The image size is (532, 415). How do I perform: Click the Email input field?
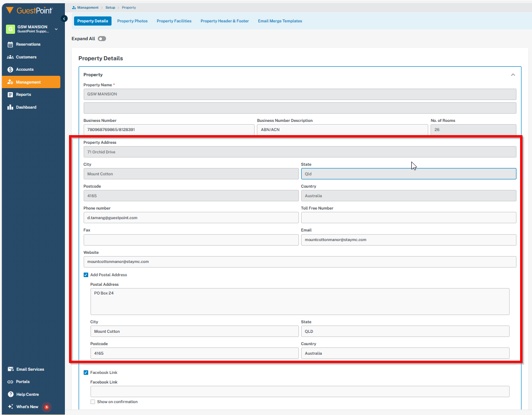pyautogui.click(x=409, y=240)
